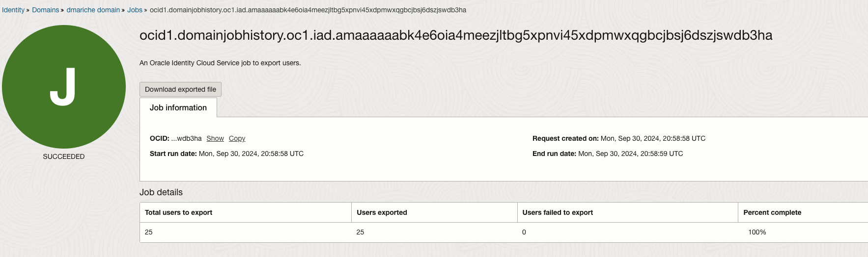Viewport: 868px width, 257px height.
Task: Show the full OCID value
Action: click(x=215, y=139)
